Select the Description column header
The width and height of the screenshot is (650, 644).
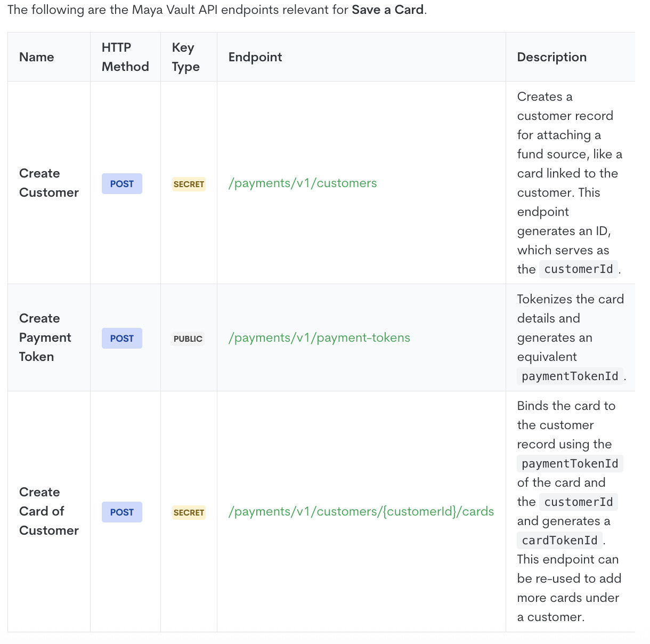551,57
